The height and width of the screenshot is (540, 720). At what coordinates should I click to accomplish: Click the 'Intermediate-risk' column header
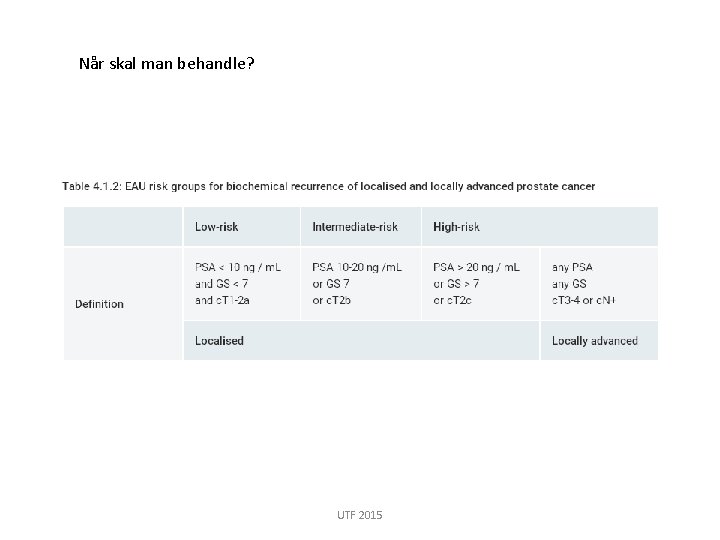pyautogui.click(x=355, y=227)
